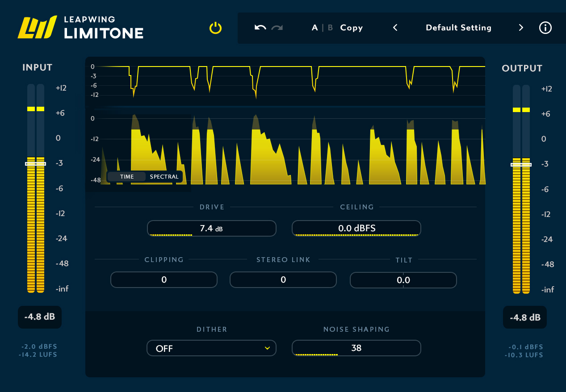Click the Copy preset button

pos(351,28)
